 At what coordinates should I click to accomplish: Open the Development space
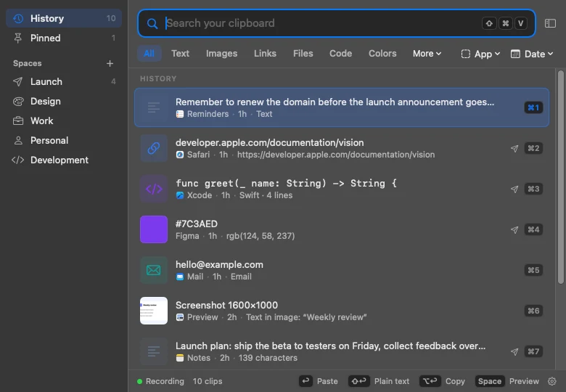click(x=64, y=160)
